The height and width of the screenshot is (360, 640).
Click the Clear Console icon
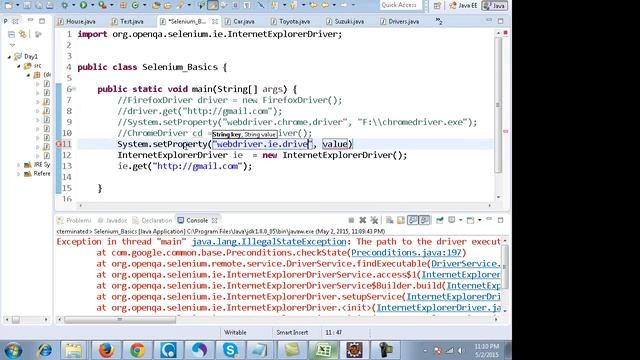389,220
